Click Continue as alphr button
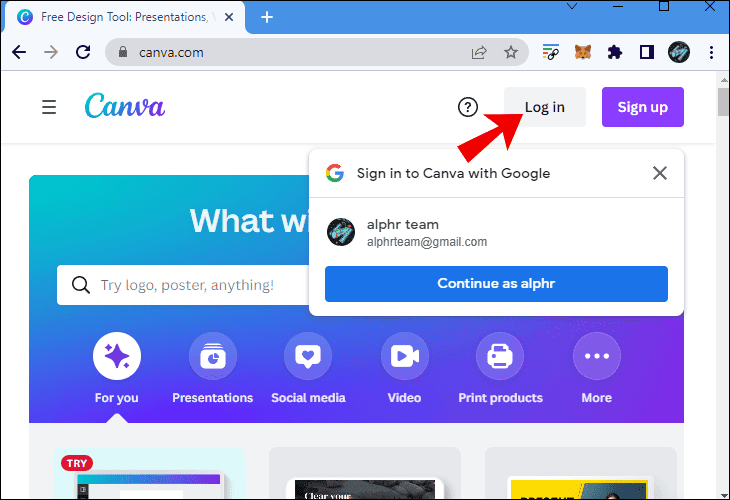Screen dimensions: 730x500 (496, 284)
